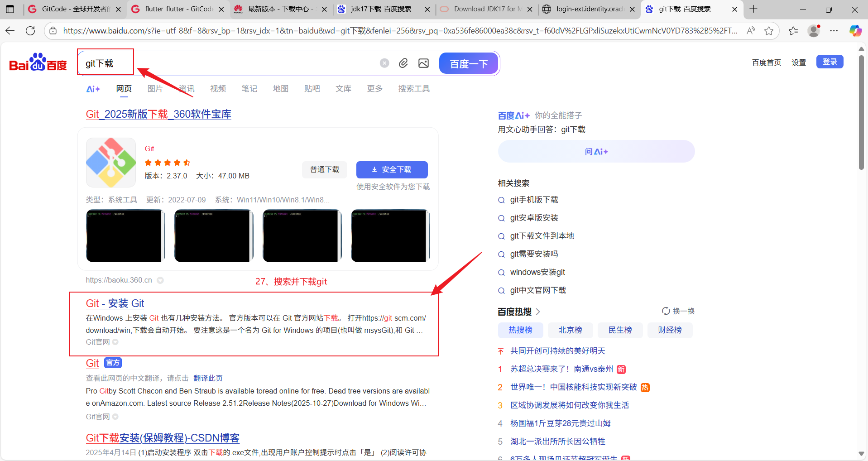Expand 百度热搜 with the chevron
Screen dimensions: 868x461
538,312
